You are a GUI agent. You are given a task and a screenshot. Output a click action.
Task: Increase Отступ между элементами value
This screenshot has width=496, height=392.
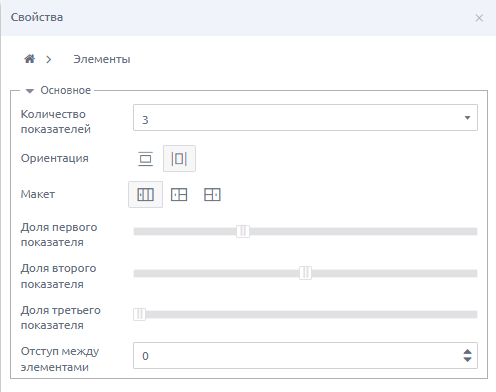[467, 352]
